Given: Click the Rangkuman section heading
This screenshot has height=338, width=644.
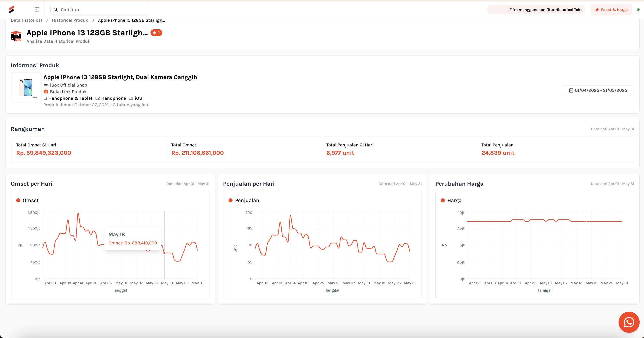Looking at the screenshot, I should (28, 129).
